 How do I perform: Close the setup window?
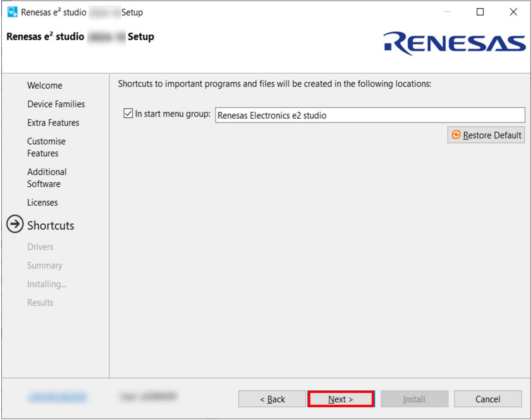pyautogui.click(x=513, y=12)
